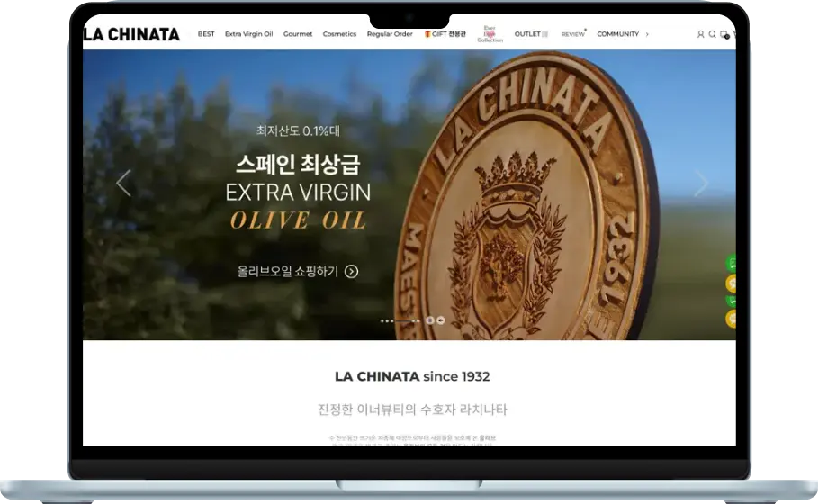
Task: Open the GIFT 전용관 menu
Action: (445, 34)
